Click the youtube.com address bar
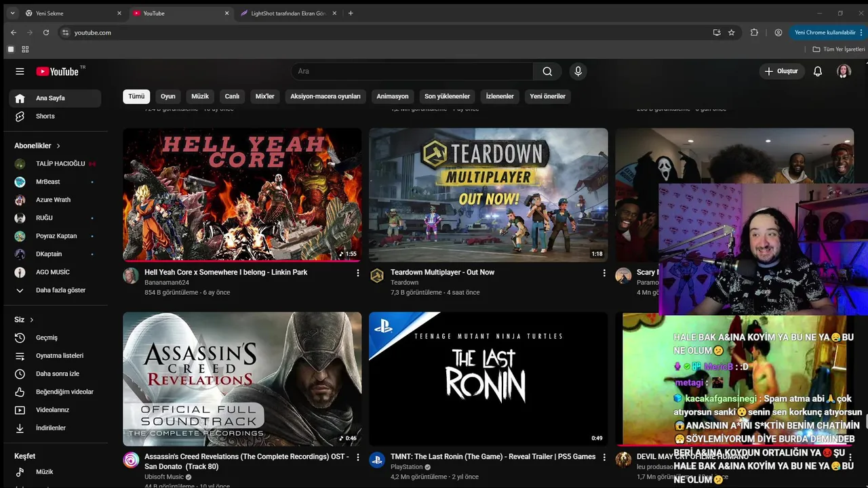 coord(383,33)
